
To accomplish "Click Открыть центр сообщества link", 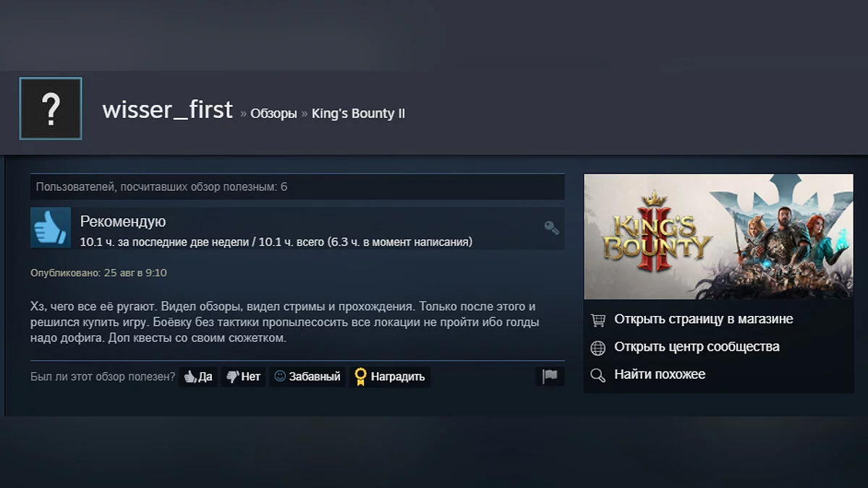I will pyautogui.click(x=697, y=347).
